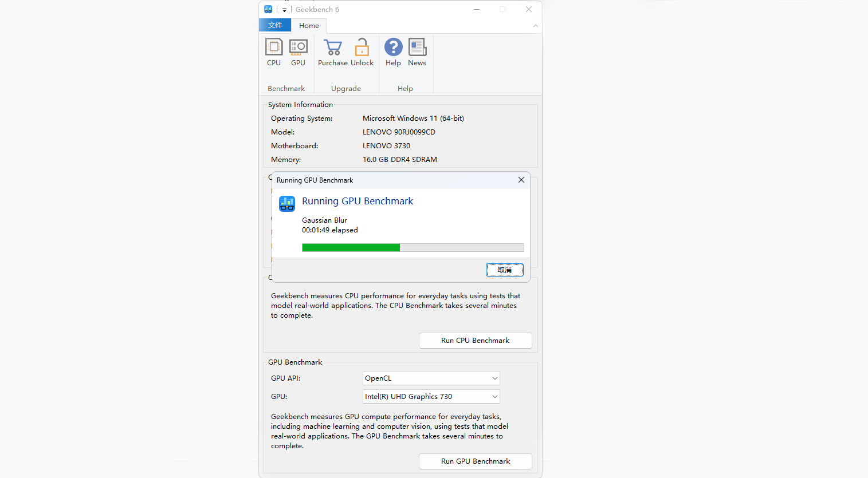Click the Running GPU Benchmark heading
The width and height of the screenshot is (868, 478).
(358, 201)
